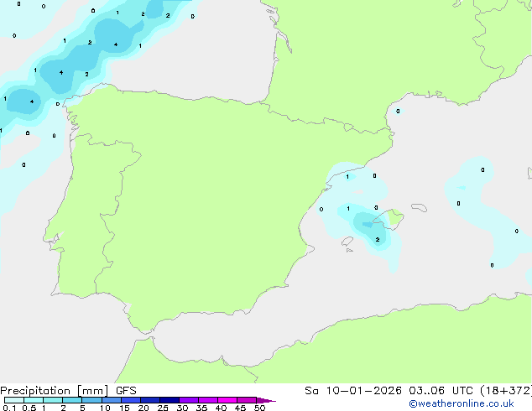
Task: Click the legend scale label "50"
Action: click(259, 408)
